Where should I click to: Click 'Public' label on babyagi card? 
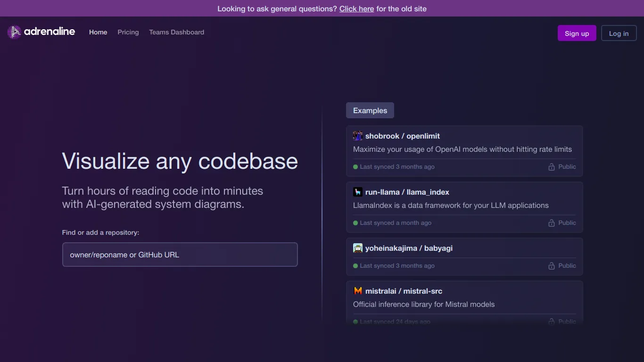click(x=567, y=266)
